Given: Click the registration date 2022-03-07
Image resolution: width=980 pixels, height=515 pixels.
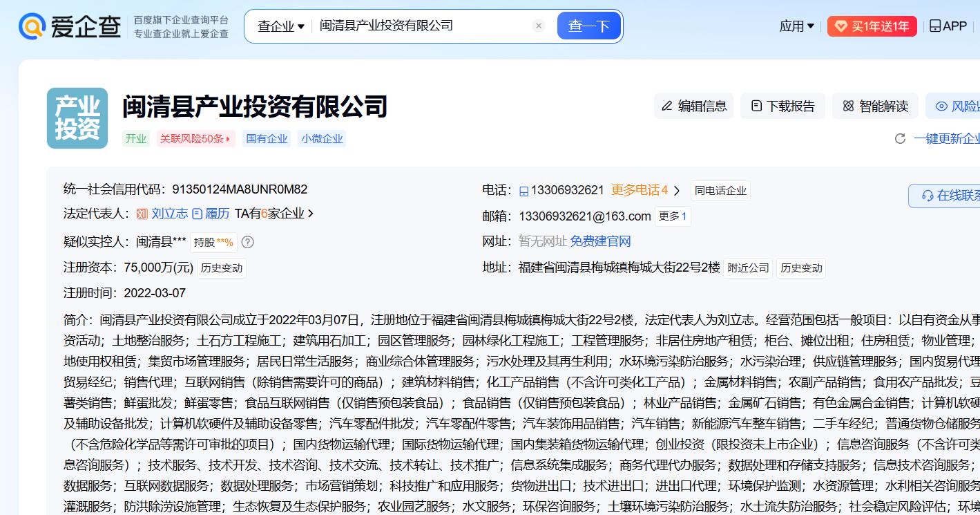Looking at the screenshot, I should tap(155, 292).
